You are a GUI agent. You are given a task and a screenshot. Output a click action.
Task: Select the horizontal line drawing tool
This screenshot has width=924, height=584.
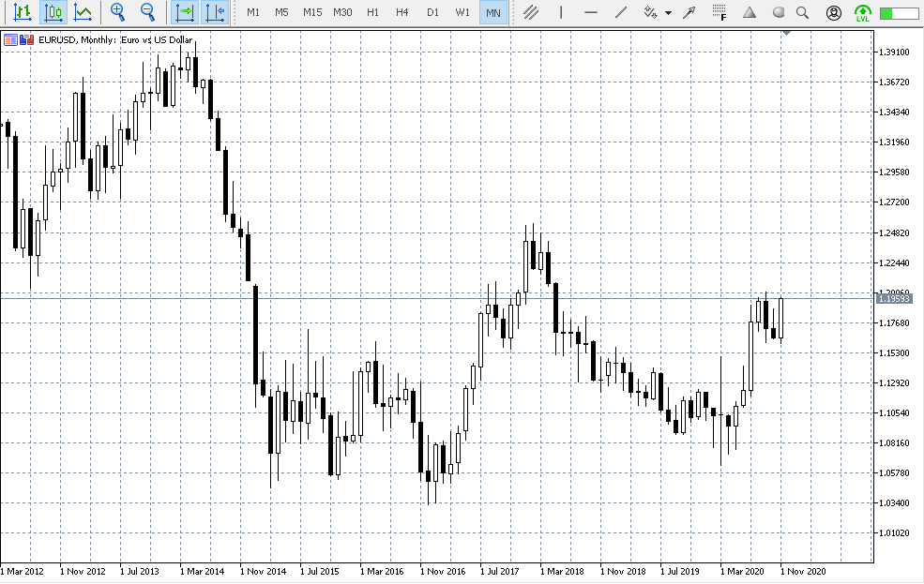click(591, 12)
